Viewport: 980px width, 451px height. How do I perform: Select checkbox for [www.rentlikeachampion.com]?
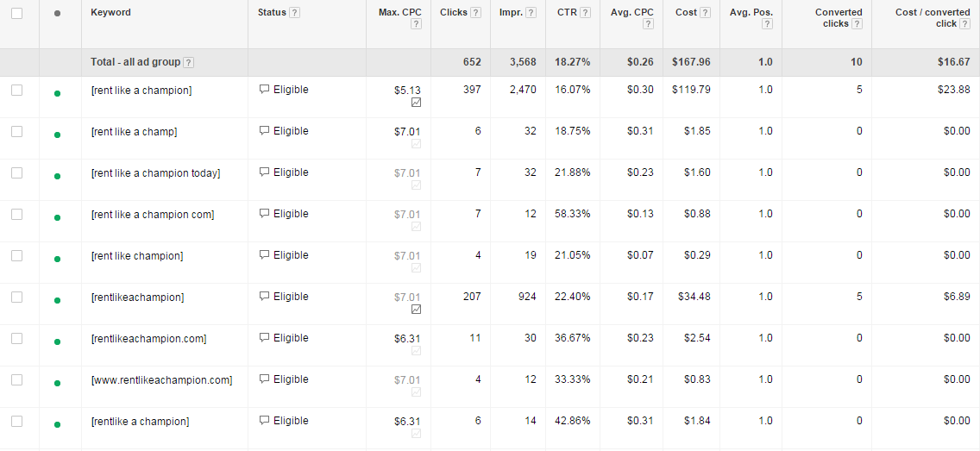coord(17,379)
